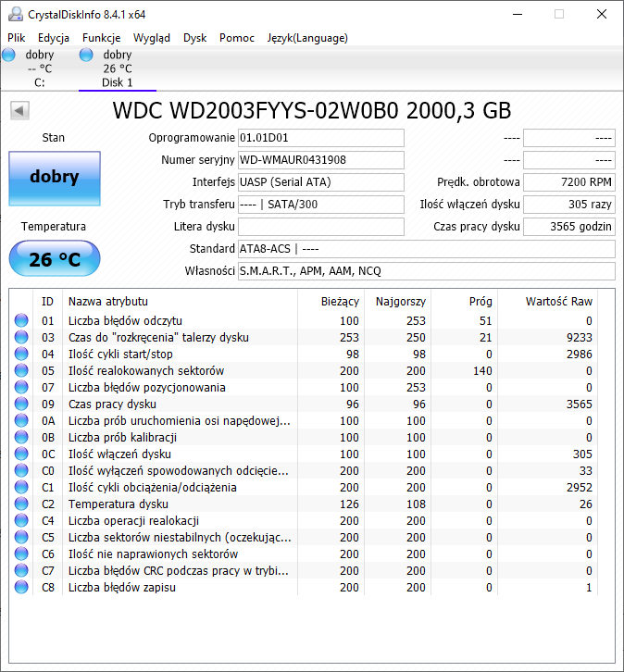Select row Ilość nie naprawionych sektorów
This screenshot has height=672, width=624.
tap(303, 554)
